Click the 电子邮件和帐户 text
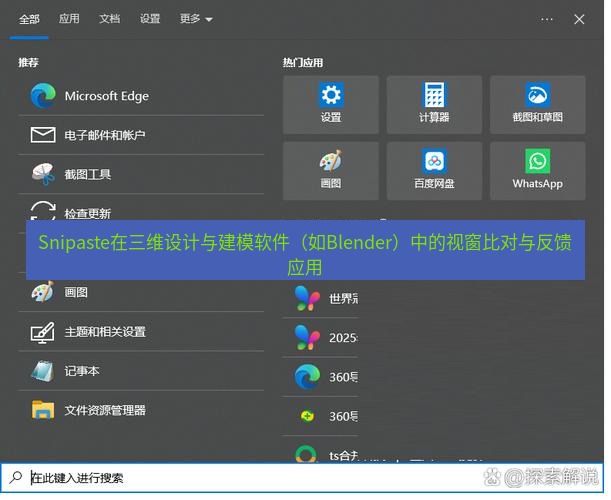The width and height of the screenshot is (611, 500). 105,135
